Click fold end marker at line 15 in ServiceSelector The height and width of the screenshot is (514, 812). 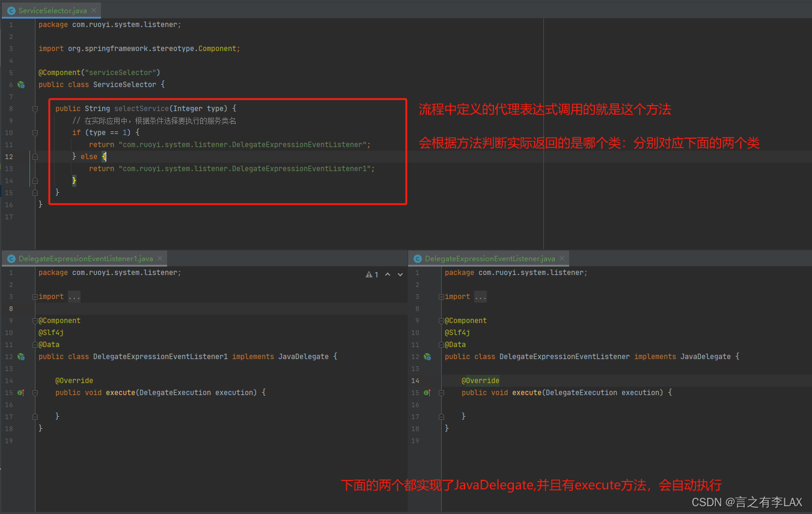pyautogui.click(x=35, y=193)
